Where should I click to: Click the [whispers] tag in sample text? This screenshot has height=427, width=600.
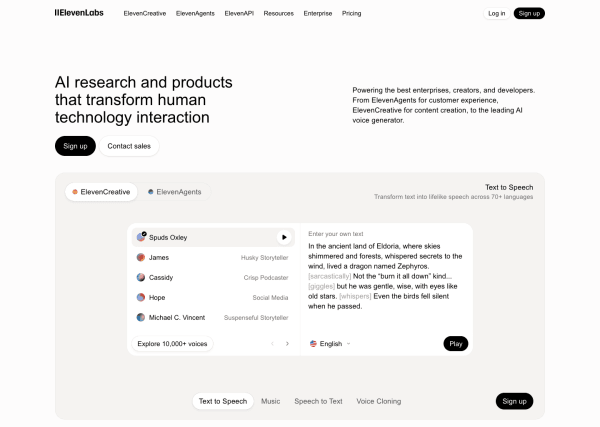pos(355,296)
